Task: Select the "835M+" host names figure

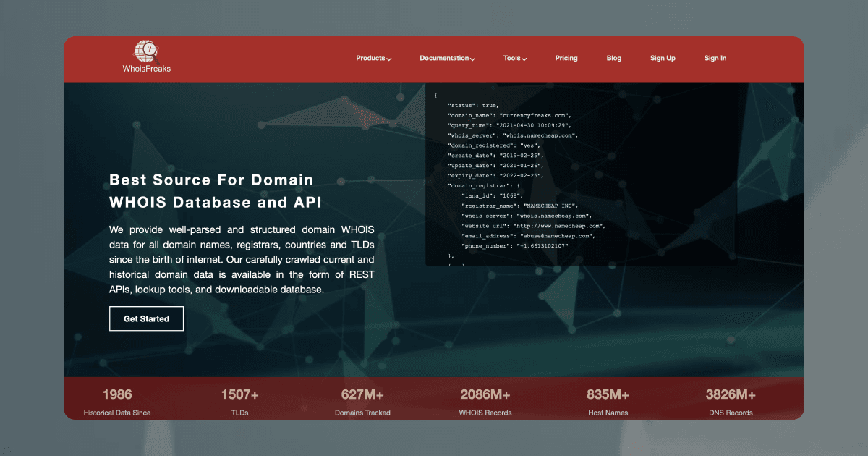Action: [608, 394]
